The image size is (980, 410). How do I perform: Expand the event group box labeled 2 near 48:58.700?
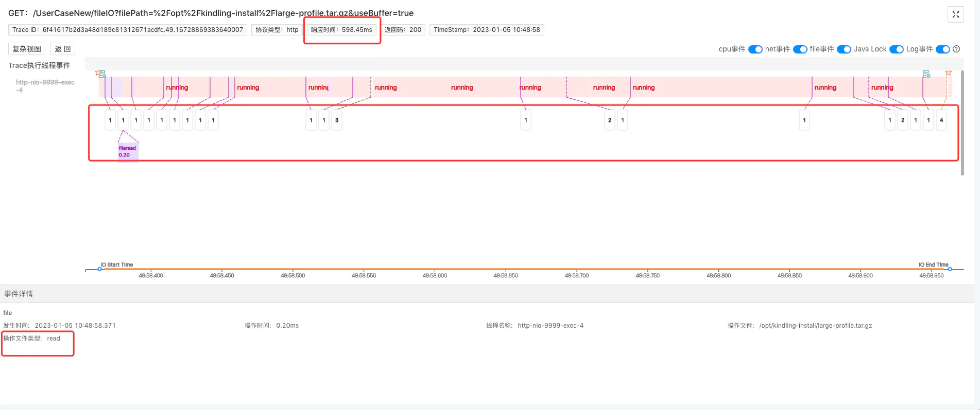point(610,120)
